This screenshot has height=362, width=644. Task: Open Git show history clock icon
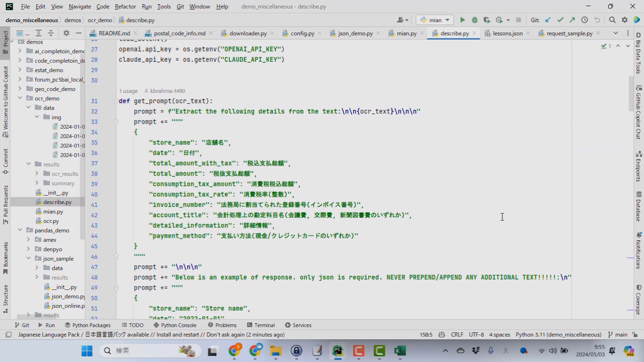tap(585, 20)
